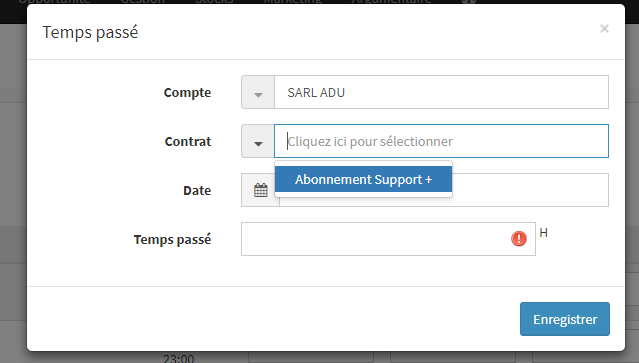The height and width of the screenshot is (363, 639).
Task: Click the Temps passé dialog title
Action: 90,32
